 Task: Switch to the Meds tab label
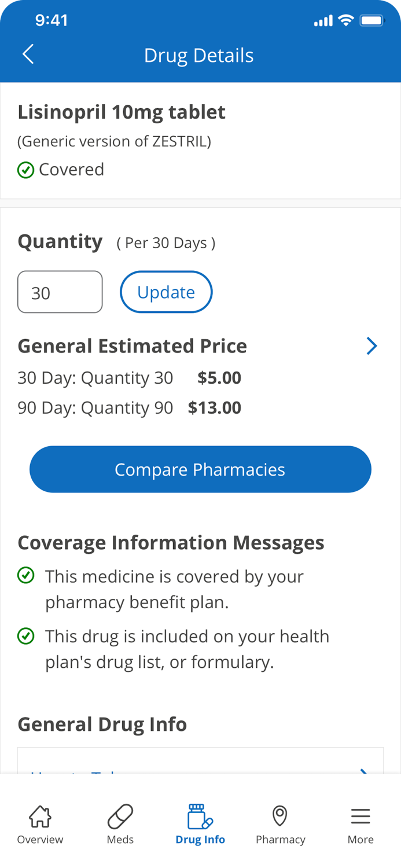click(120, 840)
